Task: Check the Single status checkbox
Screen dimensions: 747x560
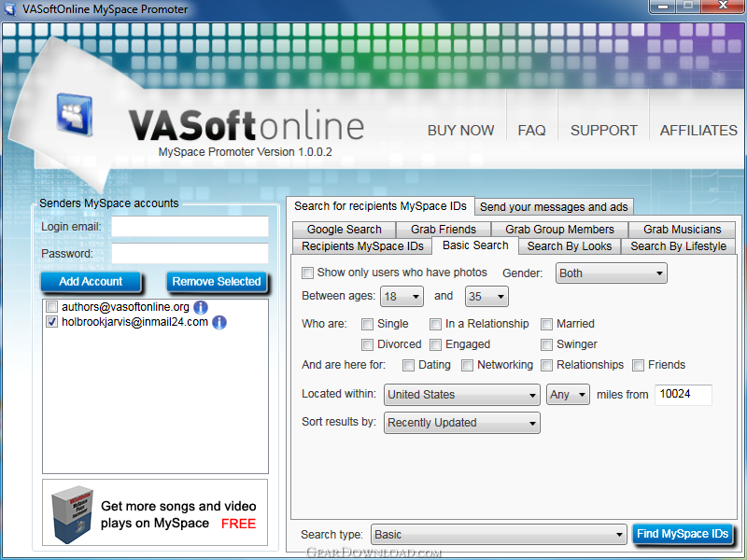Action: point(367,324)
